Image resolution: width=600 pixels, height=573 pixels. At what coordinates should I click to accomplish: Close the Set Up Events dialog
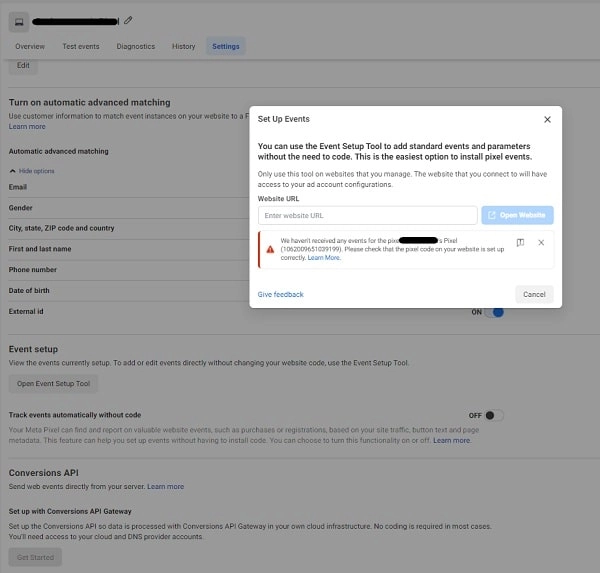(547, 119)
